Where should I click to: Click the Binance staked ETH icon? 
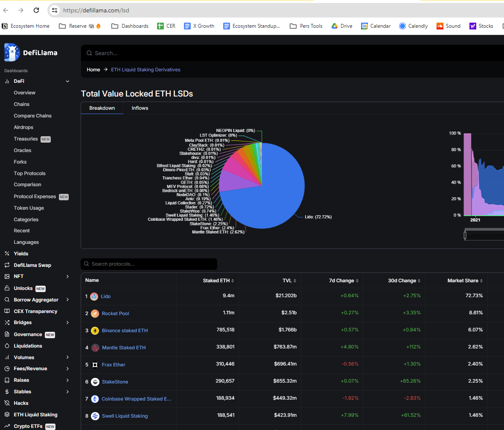click(95, 331)
